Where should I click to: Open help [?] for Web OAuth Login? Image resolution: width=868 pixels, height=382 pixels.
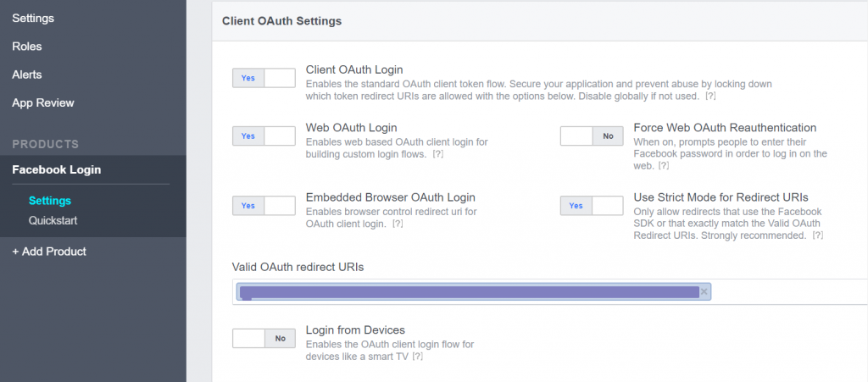tap(438, 154)
